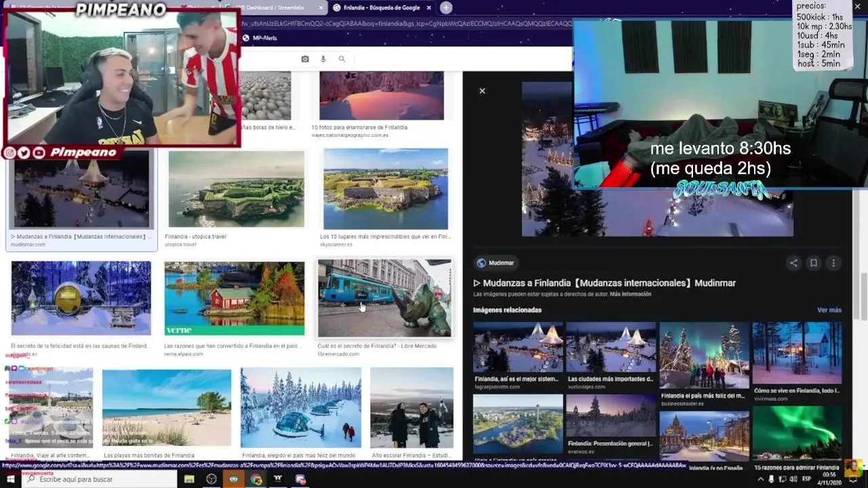Open the Verne red lakeside house thumbnail
Viewport: 868px width, 488px height.
pyautogui.click(x=235, y=298)
